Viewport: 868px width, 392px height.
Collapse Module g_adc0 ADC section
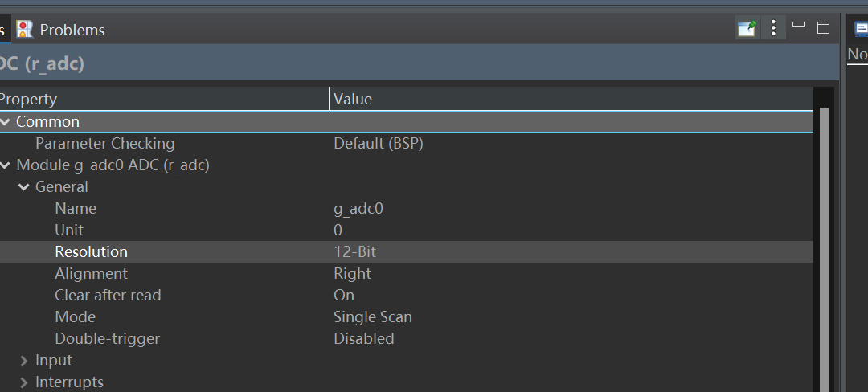pyautogui.click(x=6, y=165)
